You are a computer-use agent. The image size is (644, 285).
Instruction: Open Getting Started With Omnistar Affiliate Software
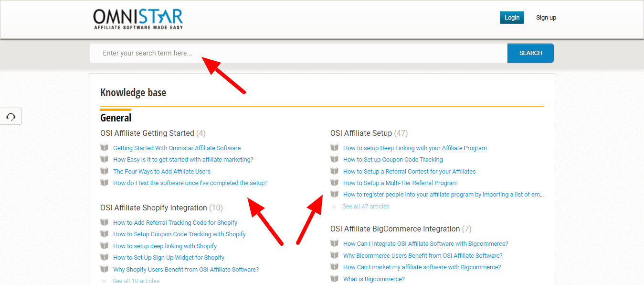[x=177, y=148]
